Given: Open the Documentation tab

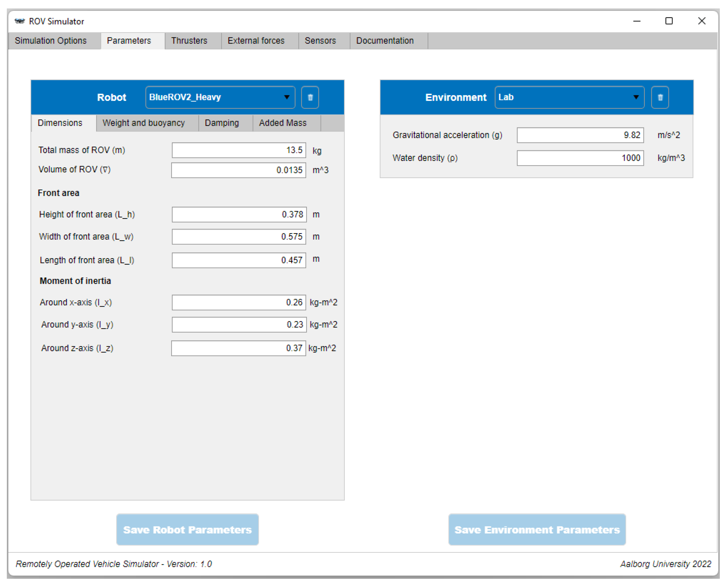Looking at the screenshot, I should coord(385,41).
